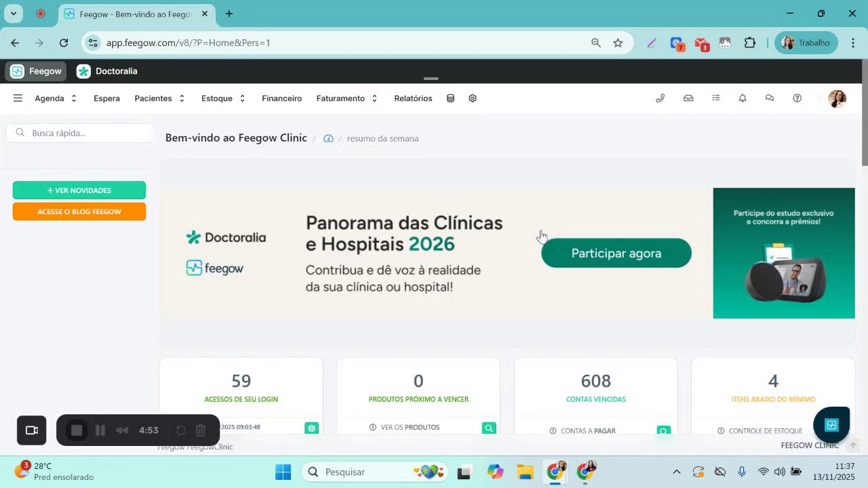Open the database (cadastros) icon in navbar
The height and width of the screenshot is (488, 868).
pyautogui.click(x=450, y=98)
